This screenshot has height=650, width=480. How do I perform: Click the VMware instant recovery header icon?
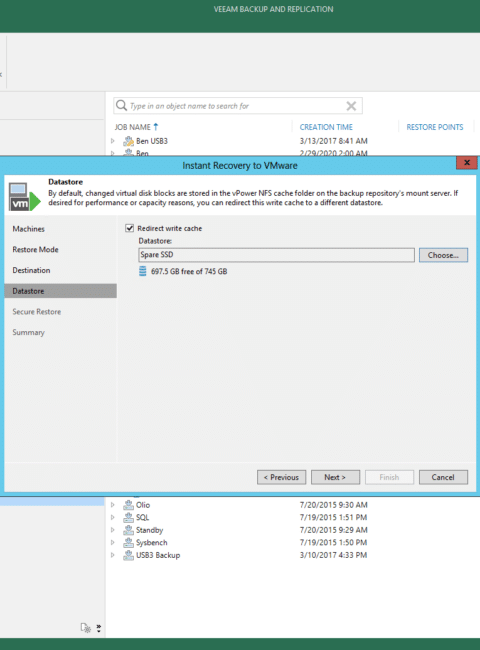(x=25, y=196)
